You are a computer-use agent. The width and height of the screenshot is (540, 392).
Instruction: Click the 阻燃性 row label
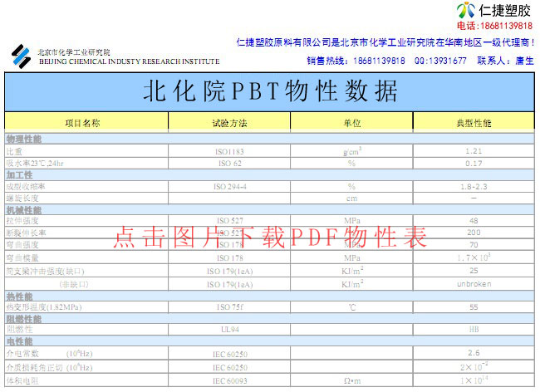click(19, 330)
